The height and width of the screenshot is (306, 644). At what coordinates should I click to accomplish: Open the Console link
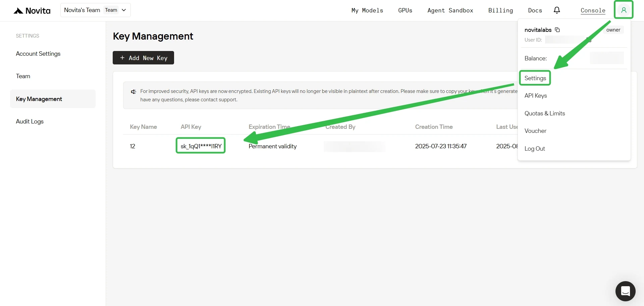coord(593,10)
